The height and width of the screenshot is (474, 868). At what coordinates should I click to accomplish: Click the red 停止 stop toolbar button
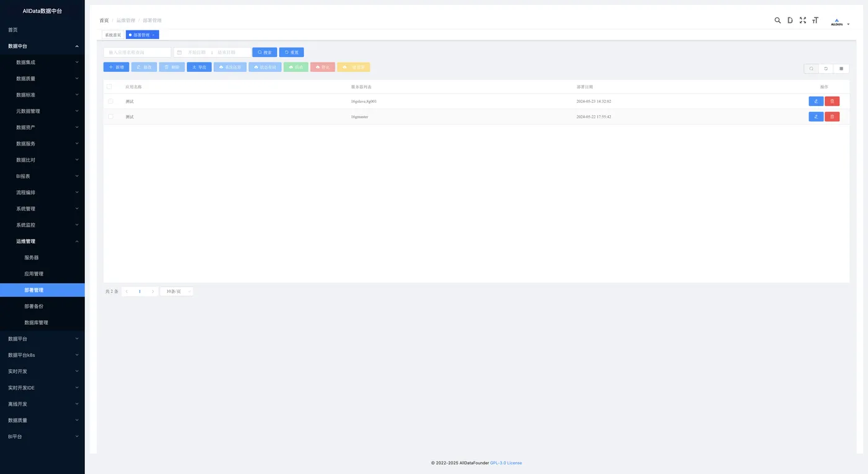click(322, 67)
